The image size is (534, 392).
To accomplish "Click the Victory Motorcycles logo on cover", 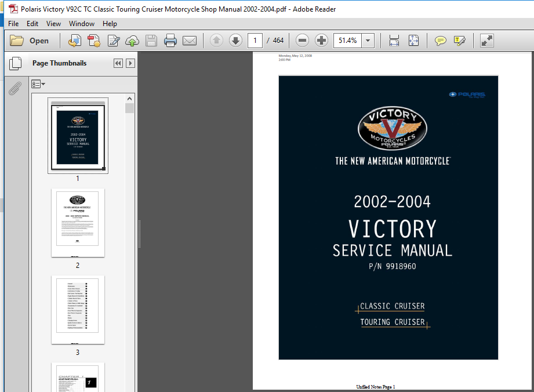I will point(393,128).
